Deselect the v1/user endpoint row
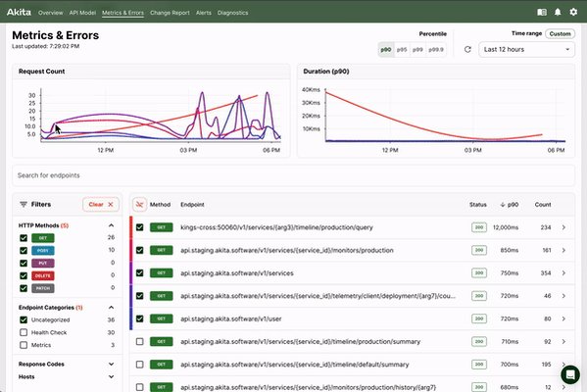 tap(139, 318)
